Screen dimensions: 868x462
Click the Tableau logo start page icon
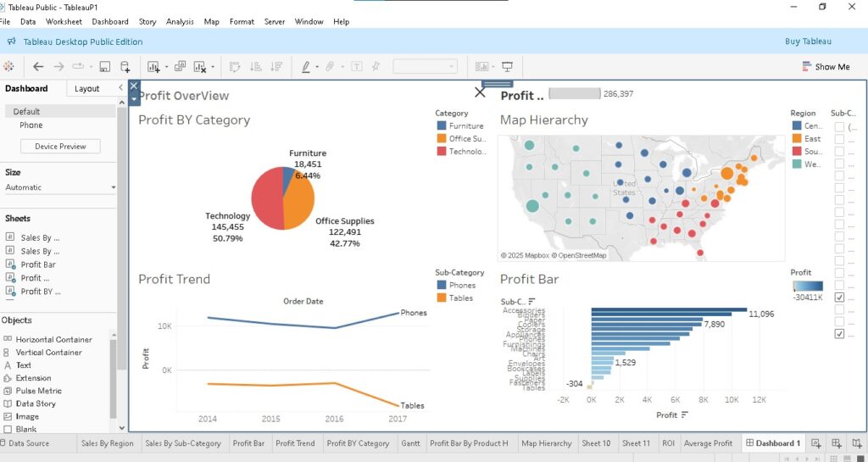tap(8, 66)
